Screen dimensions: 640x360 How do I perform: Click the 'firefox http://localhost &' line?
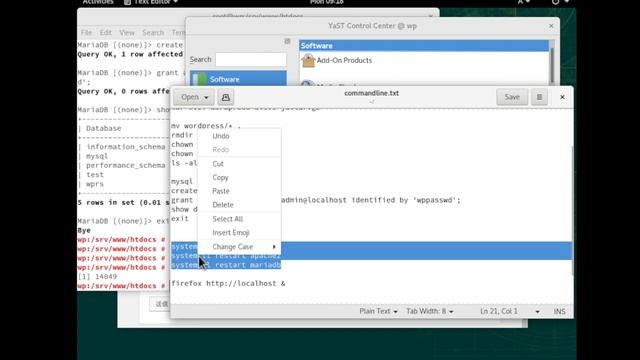click(228, 283)
